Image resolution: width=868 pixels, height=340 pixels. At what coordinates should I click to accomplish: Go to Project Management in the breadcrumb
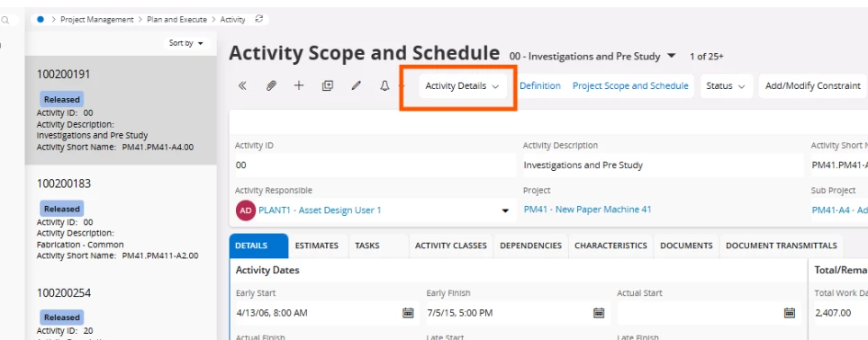97,20
